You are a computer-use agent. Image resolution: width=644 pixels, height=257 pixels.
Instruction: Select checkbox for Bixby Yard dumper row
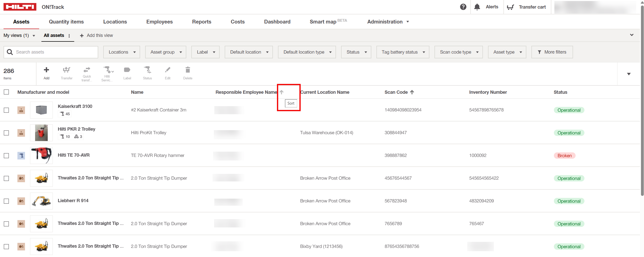(x=6, y=247)
